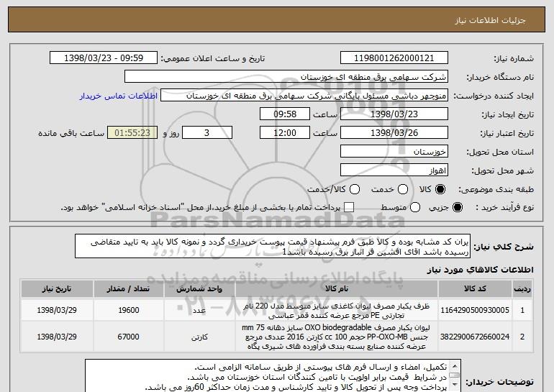Select product code 3822900672660024
This screenshot has width=554, height=392.
click(475, 337)
